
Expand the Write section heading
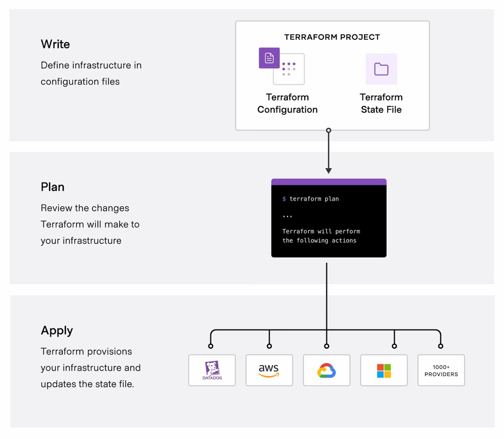click(55, 44)
